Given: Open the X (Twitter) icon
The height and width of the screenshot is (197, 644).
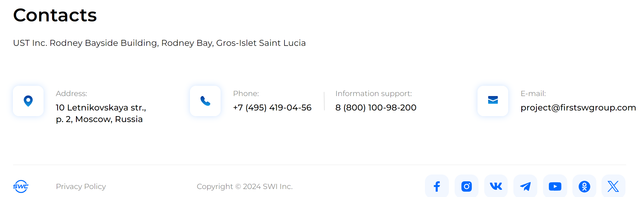Looking at the screenshot, I should (x=613, y=186).
